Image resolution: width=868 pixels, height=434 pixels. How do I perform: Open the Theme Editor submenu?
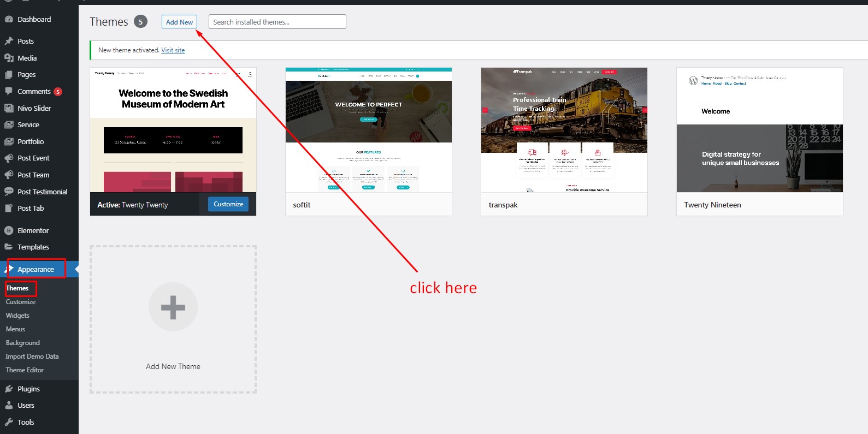(x=25, y=370)
